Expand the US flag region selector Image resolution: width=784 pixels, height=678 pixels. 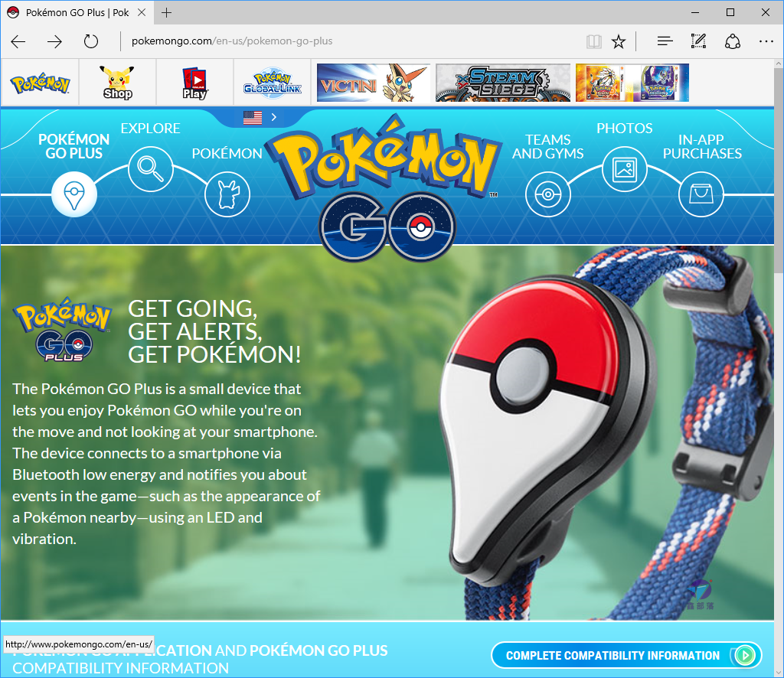pos(260,117)
